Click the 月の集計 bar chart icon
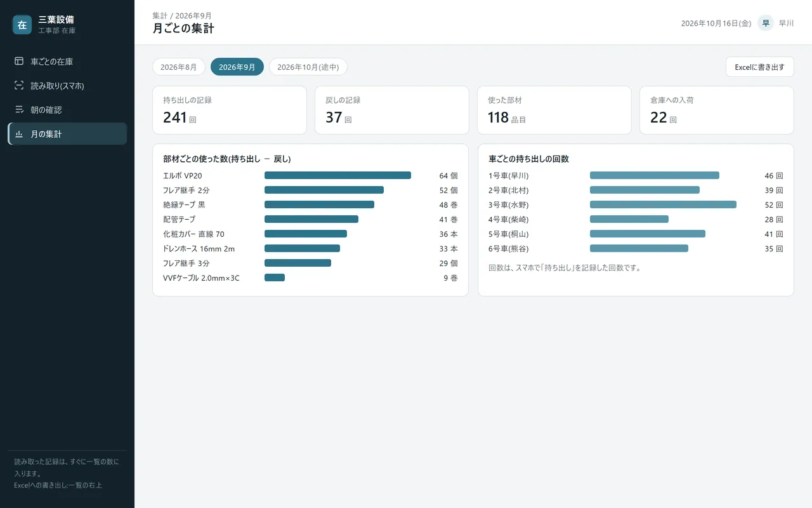This screenshot has height=508, width=812. (x=19, y=134)
